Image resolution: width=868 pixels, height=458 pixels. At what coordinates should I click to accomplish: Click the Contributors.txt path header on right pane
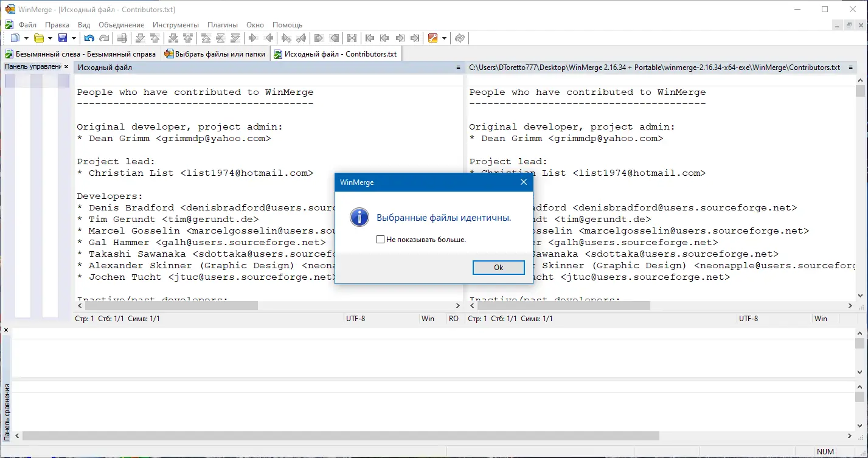coord(654,68)
